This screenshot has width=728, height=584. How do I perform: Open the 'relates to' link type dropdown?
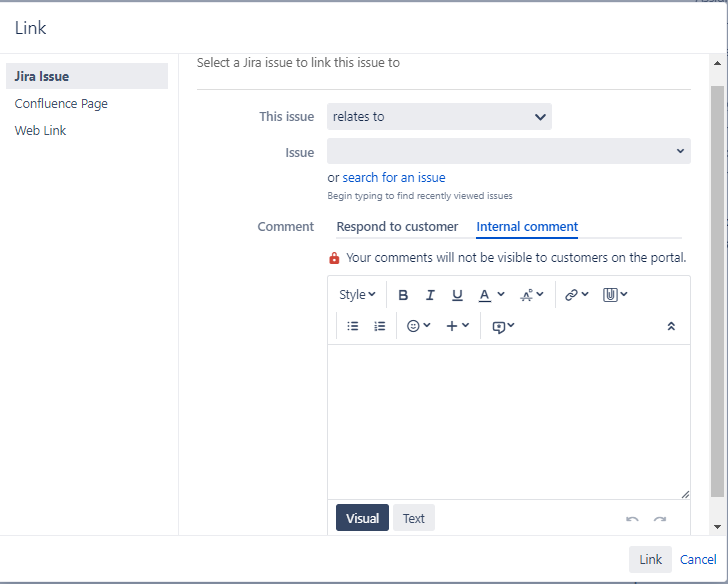[439, 117]
